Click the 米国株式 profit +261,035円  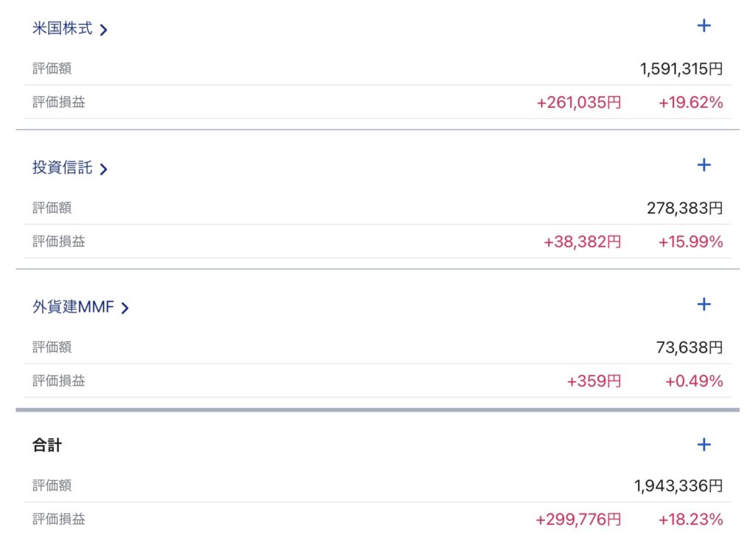pos(578,103)
